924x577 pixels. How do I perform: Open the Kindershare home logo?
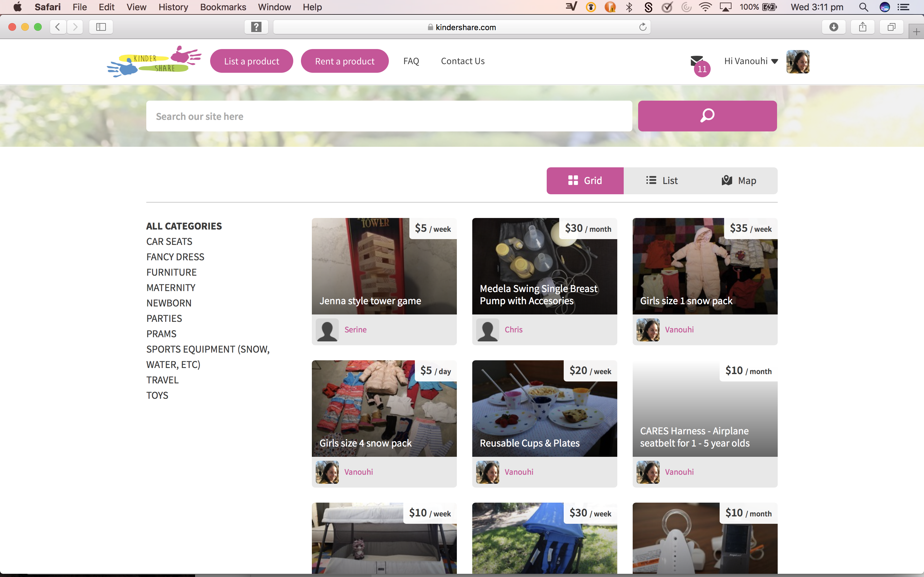[153, 62]
